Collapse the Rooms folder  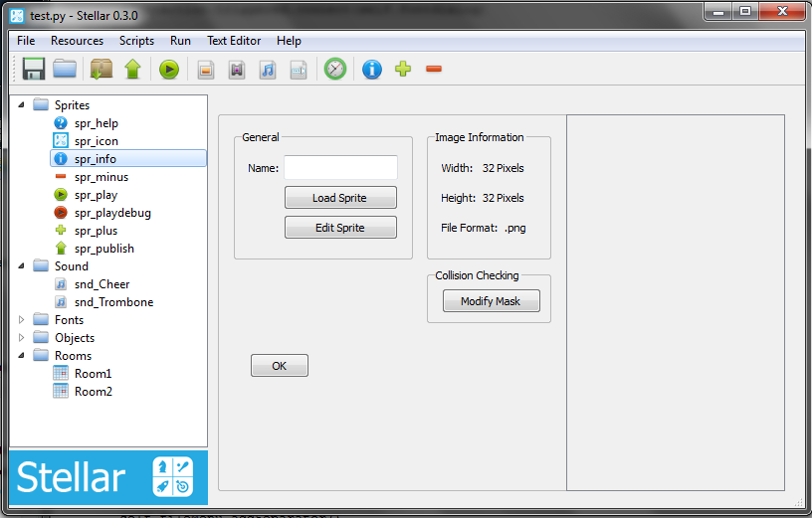(21, 356)
